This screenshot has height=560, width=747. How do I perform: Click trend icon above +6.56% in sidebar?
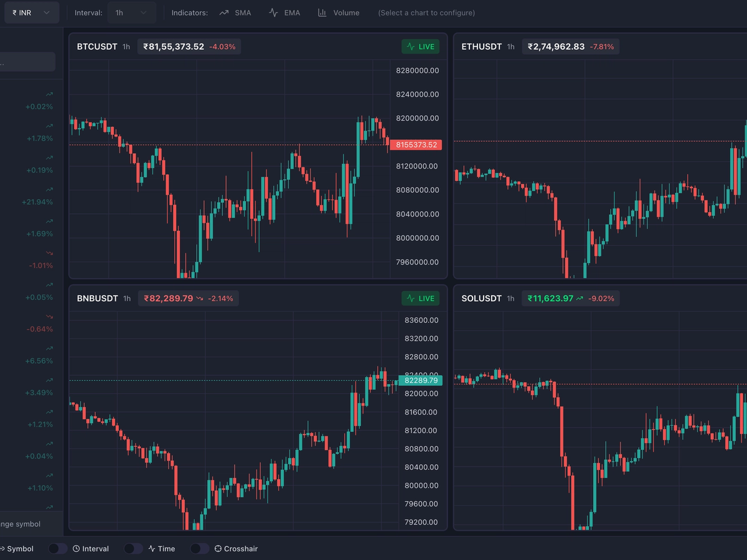pos(49,348)
